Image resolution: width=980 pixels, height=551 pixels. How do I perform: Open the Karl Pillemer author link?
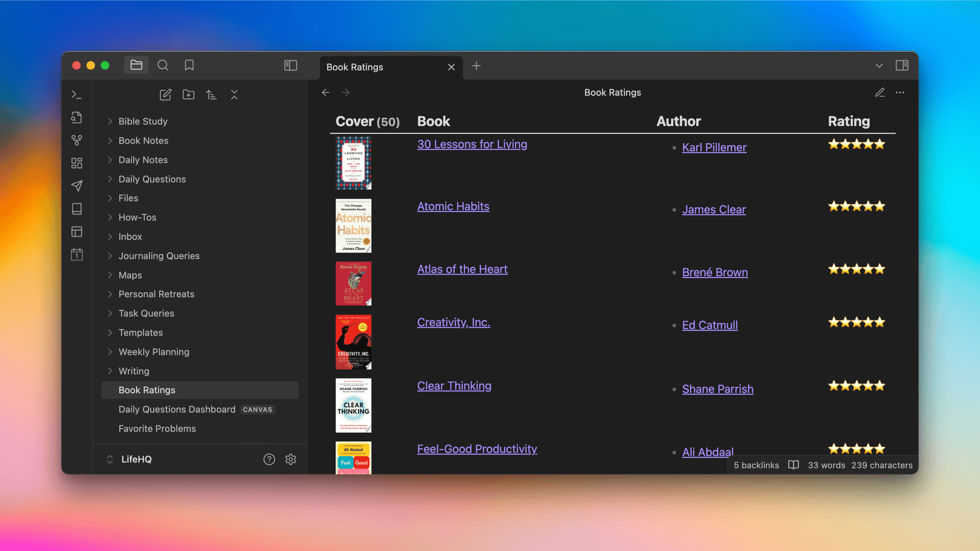714,147
